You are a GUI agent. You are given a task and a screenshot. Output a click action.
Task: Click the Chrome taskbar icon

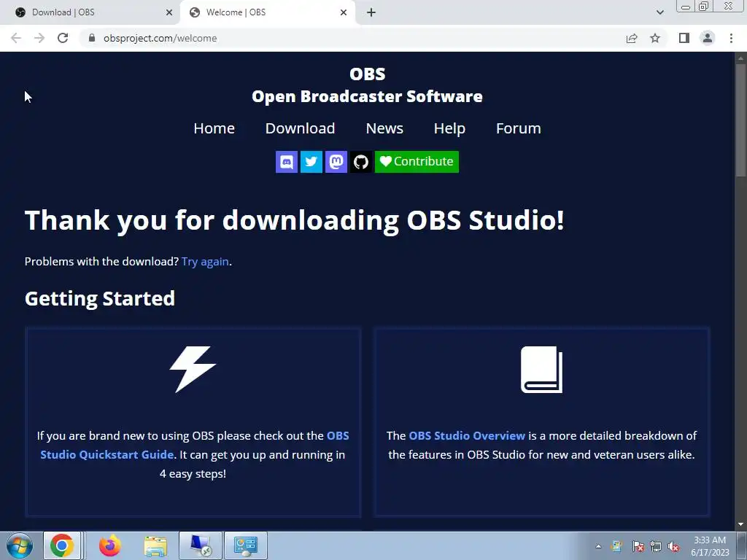point(62,545)
